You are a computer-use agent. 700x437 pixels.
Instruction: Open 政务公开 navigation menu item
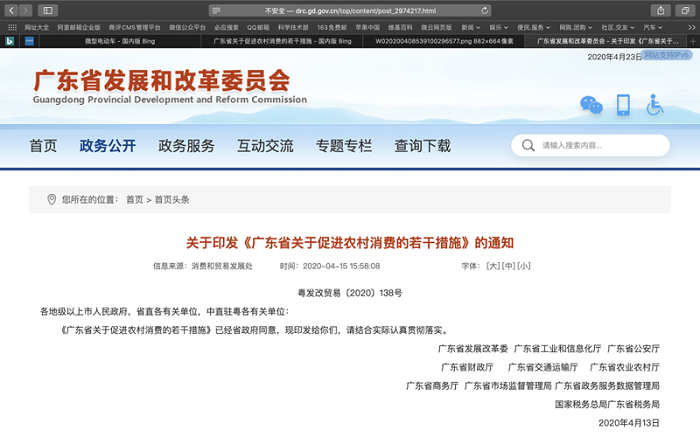107,146
